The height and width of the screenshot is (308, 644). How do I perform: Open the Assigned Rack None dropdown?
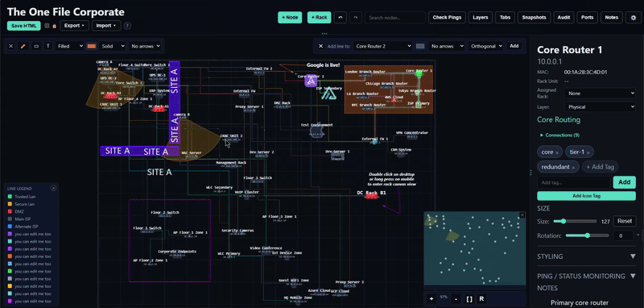click(600, 94)
